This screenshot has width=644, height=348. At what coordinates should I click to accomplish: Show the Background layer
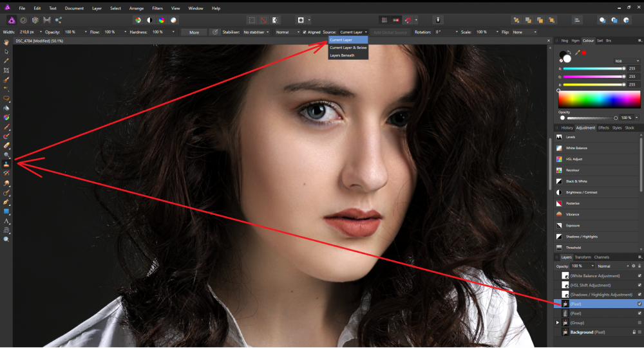(639, 333)
